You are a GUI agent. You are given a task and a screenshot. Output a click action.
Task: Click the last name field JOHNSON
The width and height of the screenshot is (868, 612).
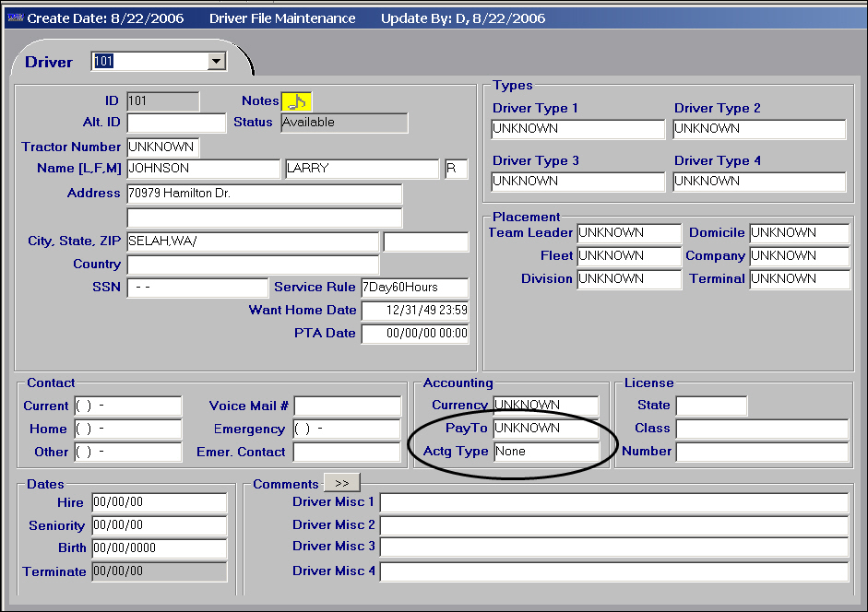tap(204, 169)
